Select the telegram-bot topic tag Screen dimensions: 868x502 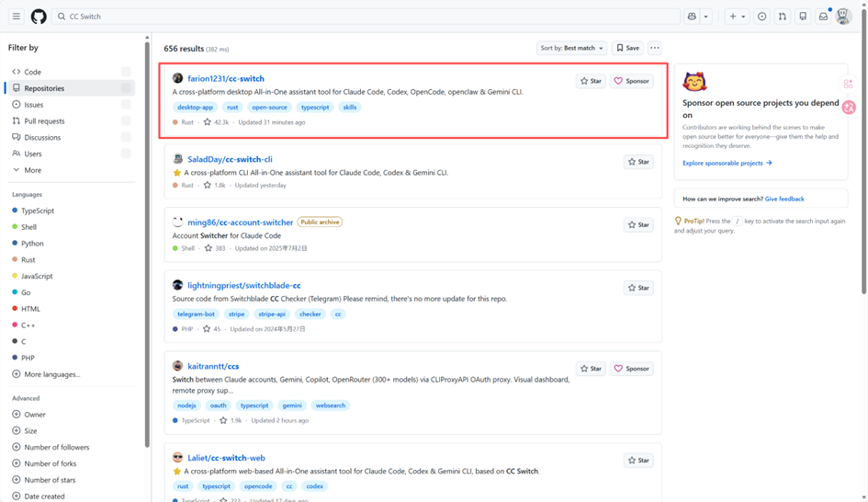(x=196, y=314)
